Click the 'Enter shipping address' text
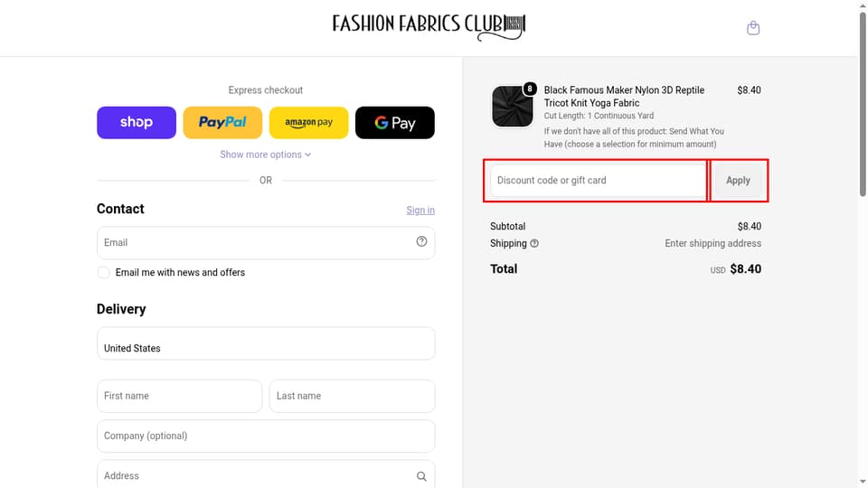The width and height of the screenshot is (868, 488). (x=713, y=243)
